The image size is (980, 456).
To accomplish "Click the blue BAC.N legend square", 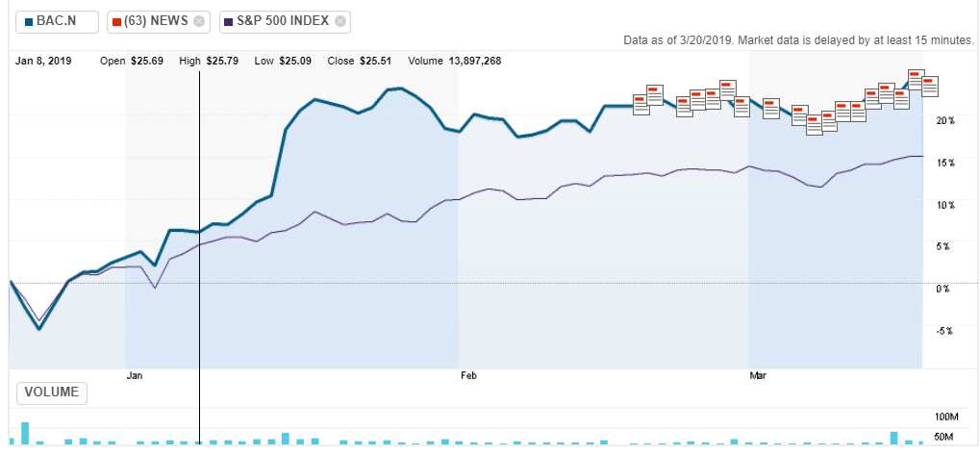I will click(29, 22).
